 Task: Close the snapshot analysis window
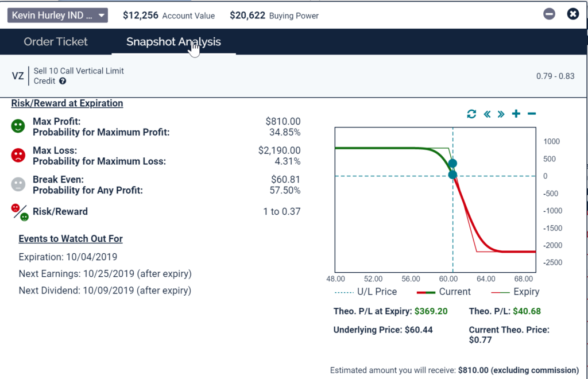pyautogui.click(x=572, y=14)
